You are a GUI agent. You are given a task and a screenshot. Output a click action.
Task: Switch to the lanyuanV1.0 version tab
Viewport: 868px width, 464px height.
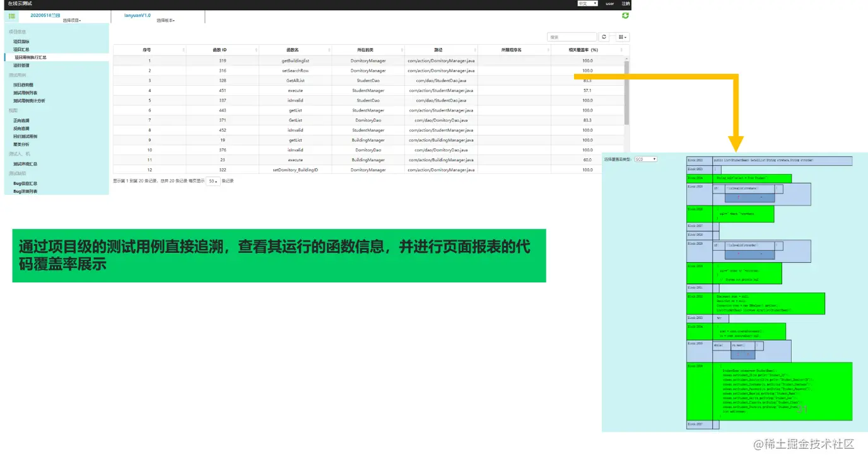pyautogui.click(x=139, y=15)
